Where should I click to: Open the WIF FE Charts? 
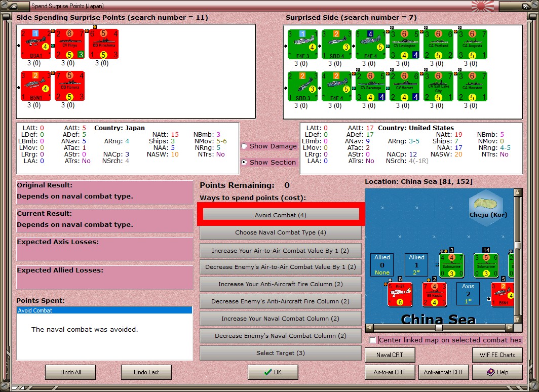(x=497, y=355)
